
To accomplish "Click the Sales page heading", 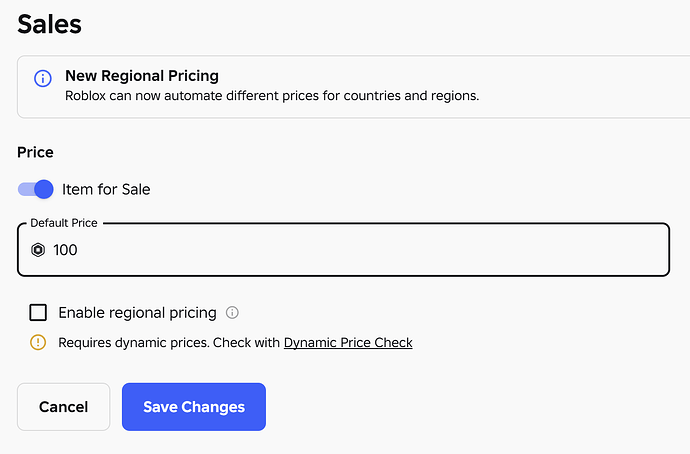I will click(x=50, y=22).
